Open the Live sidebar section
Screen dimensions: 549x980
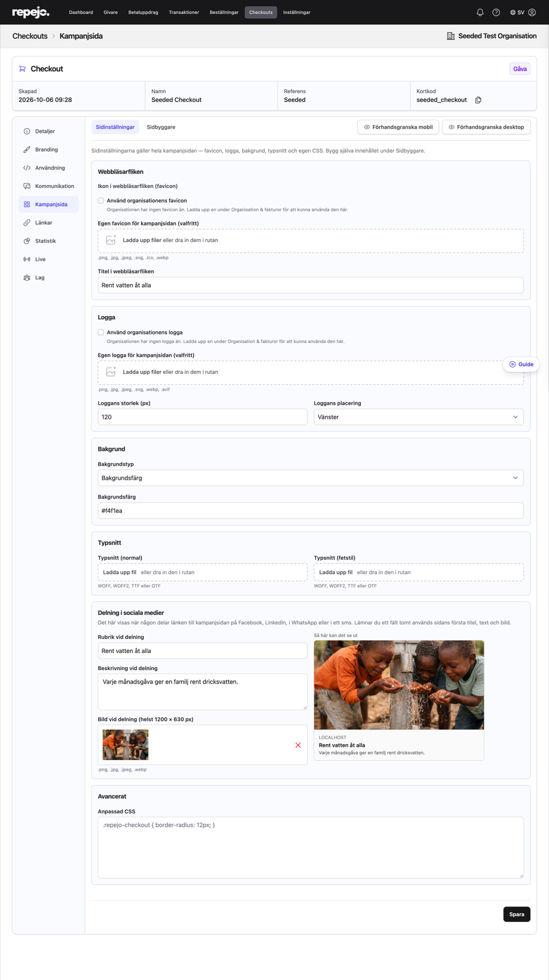pos(48,259)
